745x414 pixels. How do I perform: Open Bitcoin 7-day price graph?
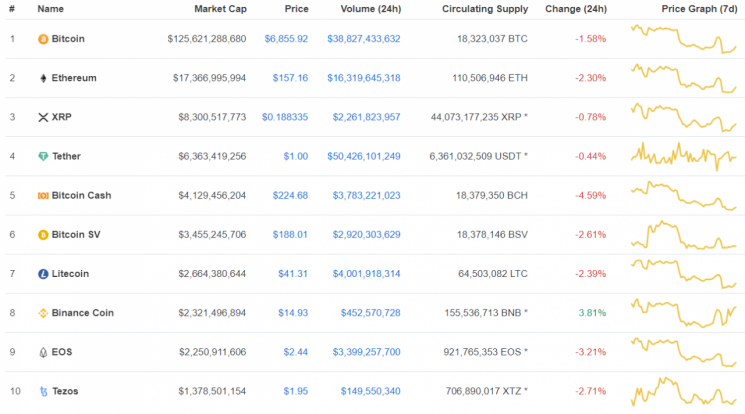tap(684, 39)
